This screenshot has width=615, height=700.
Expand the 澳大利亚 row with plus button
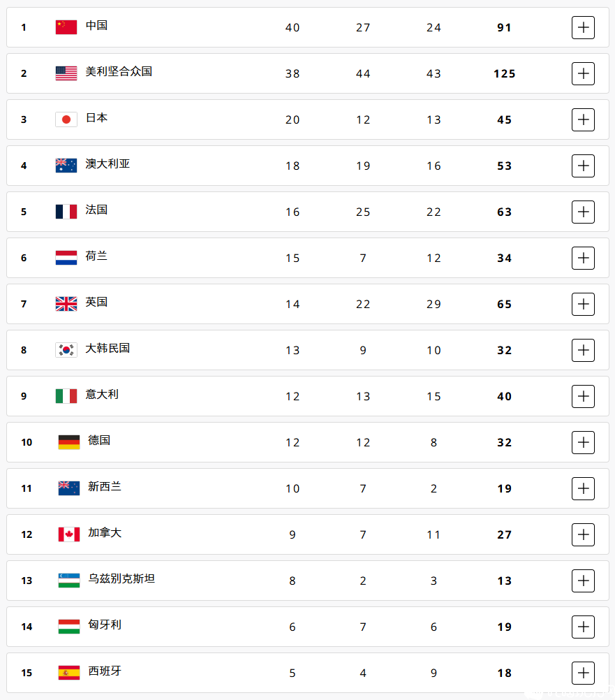pos(583,166)
